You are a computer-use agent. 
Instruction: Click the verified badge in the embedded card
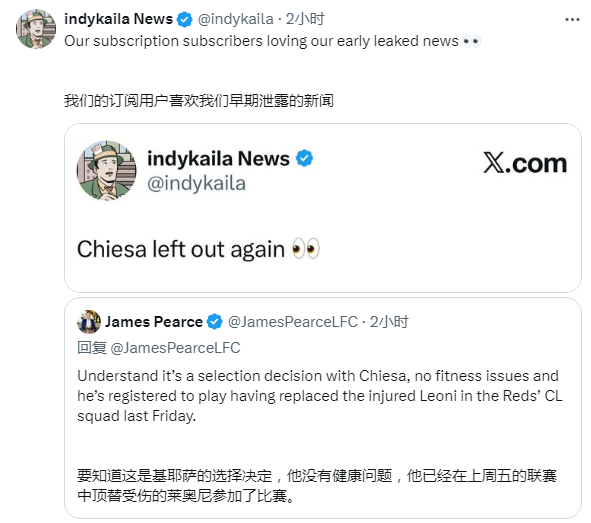coord(305,158)
